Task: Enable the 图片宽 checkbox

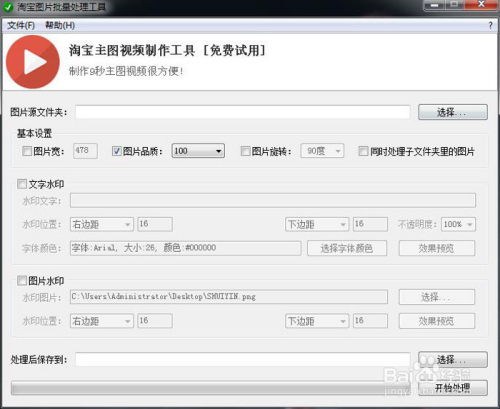Action: pos(27,151)
